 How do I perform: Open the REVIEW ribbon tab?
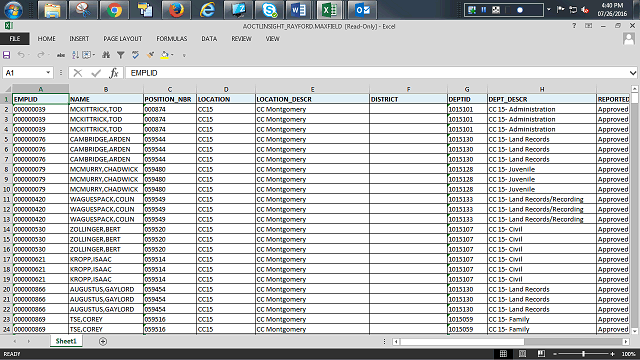pyautogui.click(x=241, y=39)
